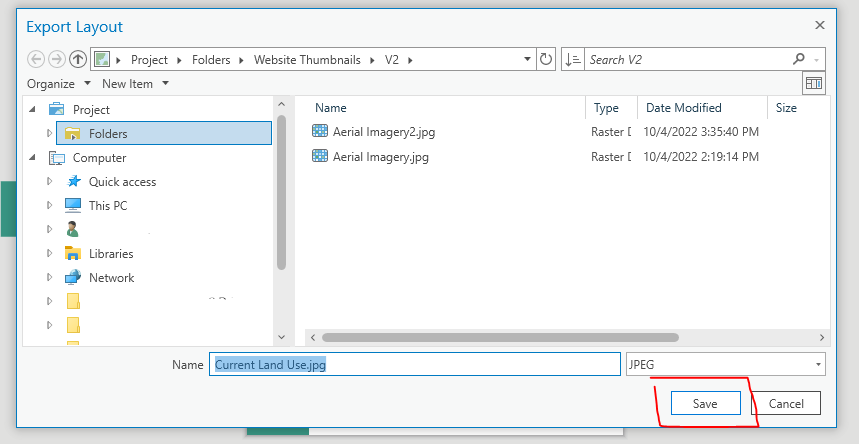Image resolution: width=859 pixels, height=444 pixels.
Task: Select the Aerial Imagery.jpg file name
Action: [x=381, y=157]
